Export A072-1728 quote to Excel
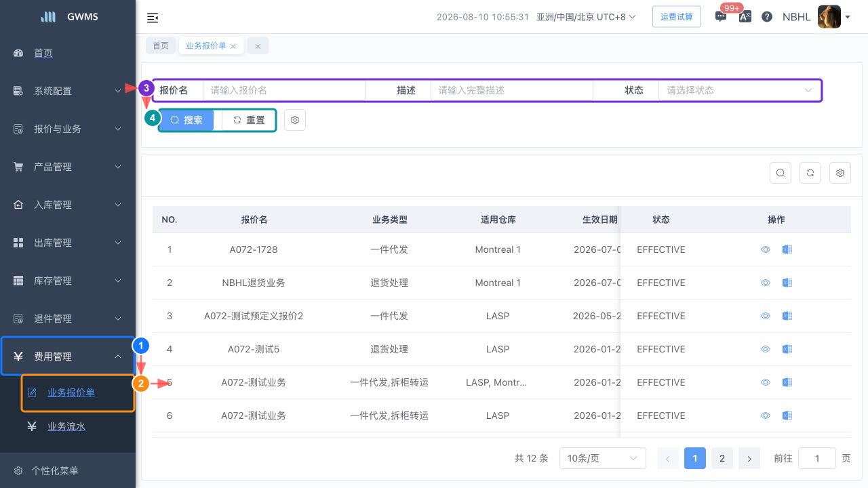This screenshot has width=868, height=488. [x=787, y=249]
